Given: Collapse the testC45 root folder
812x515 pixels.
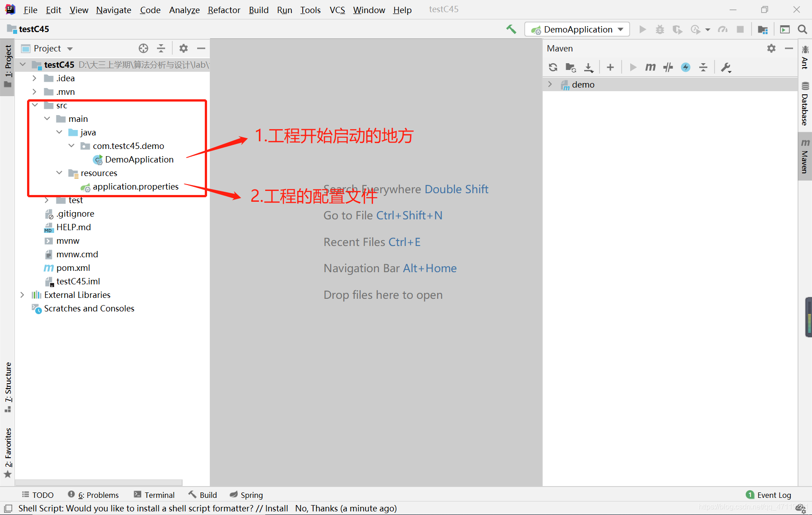Looking at the screenshot, I should pyautogui.click(x=23, y=65).
